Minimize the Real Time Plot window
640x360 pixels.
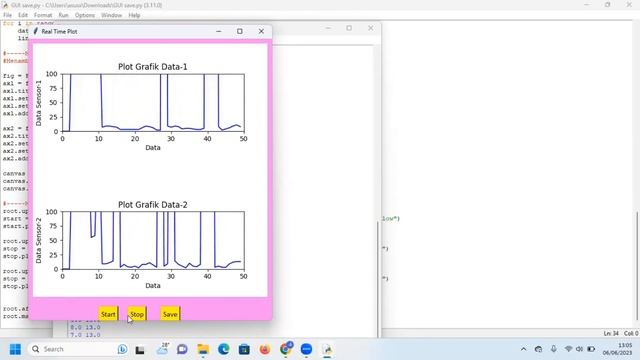tap(219, 31)
